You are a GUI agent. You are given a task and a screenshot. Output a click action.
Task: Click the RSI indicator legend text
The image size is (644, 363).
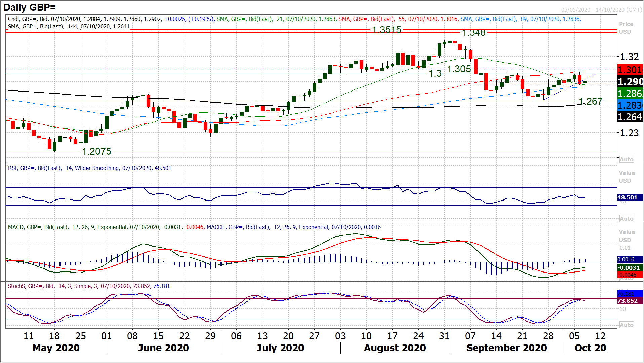pos(89,168)
